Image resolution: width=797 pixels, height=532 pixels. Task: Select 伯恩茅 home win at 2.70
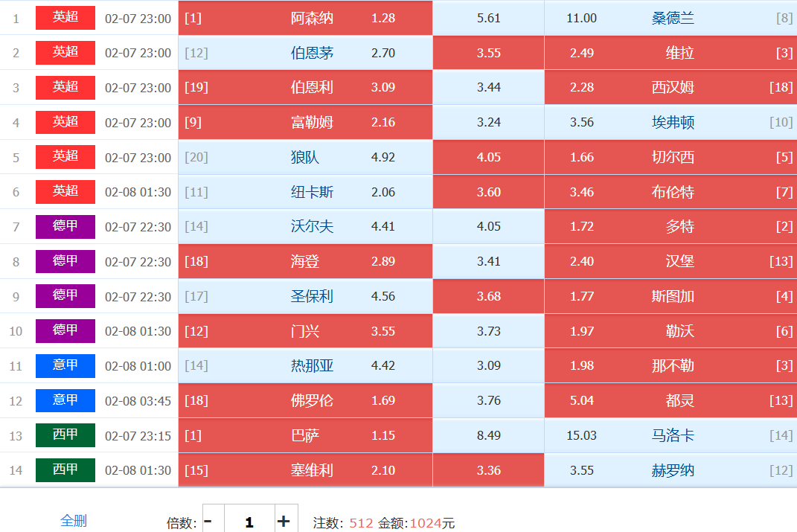coord(305,53)
